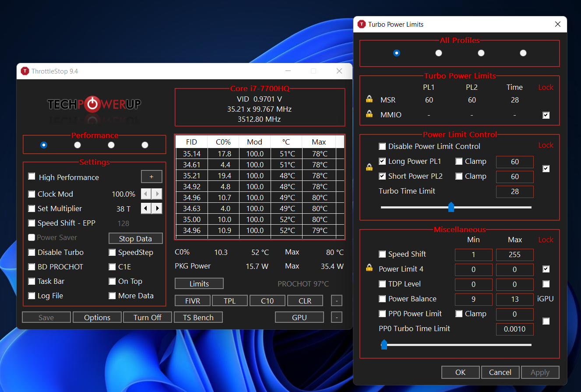Enable the High Performance checkbox
Image resolution: width=581 pixels, height=392 pixels.
32,177
